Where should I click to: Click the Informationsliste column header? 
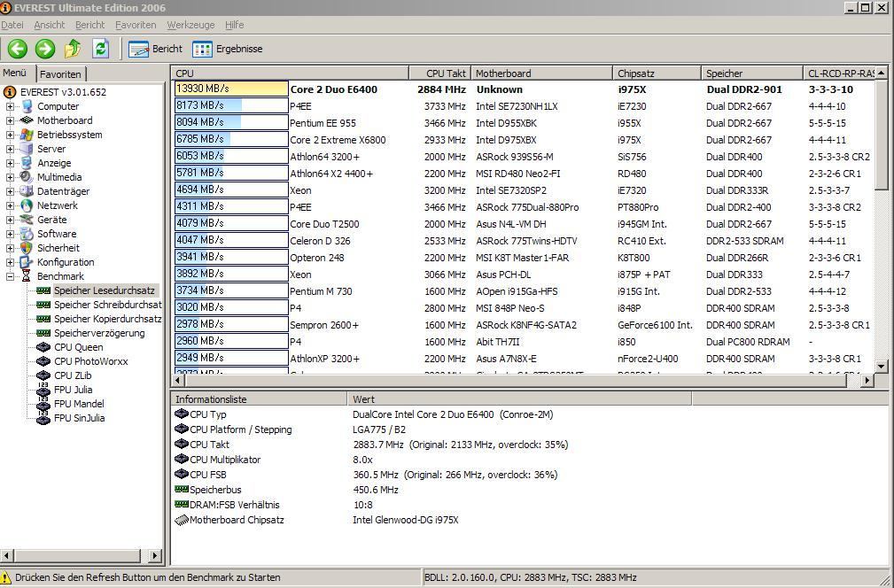260,398
